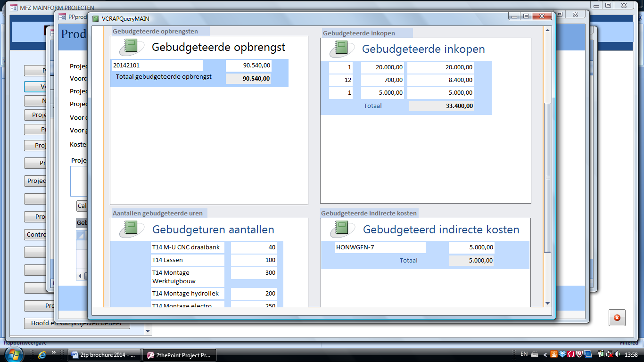This screenshot has height=362, width=644.
Task: Click the unit price 20.000,00 field in the first inkopen row
Action: pyautogui.click(x=382, y=67)
